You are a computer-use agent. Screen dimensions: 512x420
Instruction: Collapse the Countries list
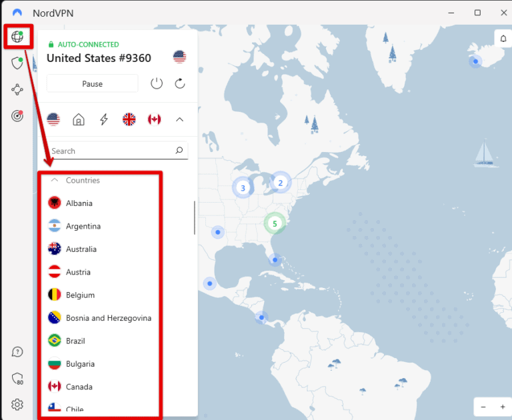(55, 180)
